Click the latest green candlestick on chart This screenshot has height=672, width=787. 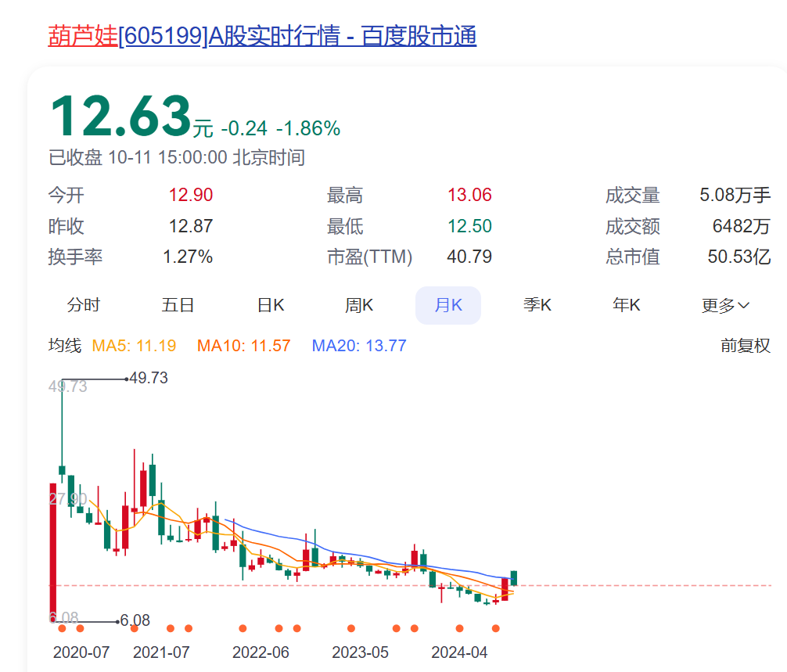(514, 578)
